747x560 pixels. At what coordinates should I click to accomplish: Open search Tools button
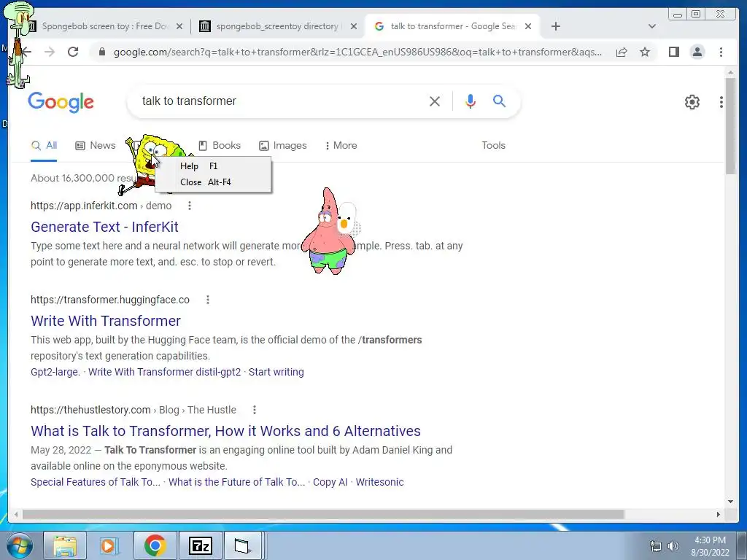[493, 145]
